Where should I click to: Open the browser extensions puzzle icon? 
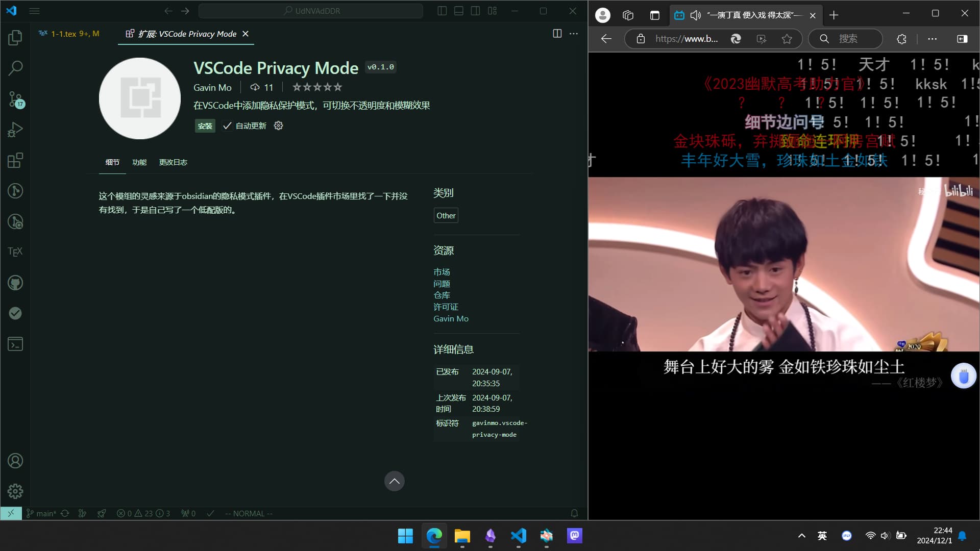click(901, 39)
